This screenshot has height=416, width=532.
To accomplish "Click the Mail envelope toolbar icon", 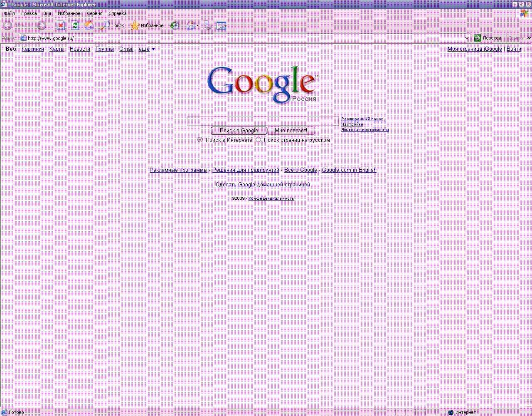I will click(x=191, y=26).
